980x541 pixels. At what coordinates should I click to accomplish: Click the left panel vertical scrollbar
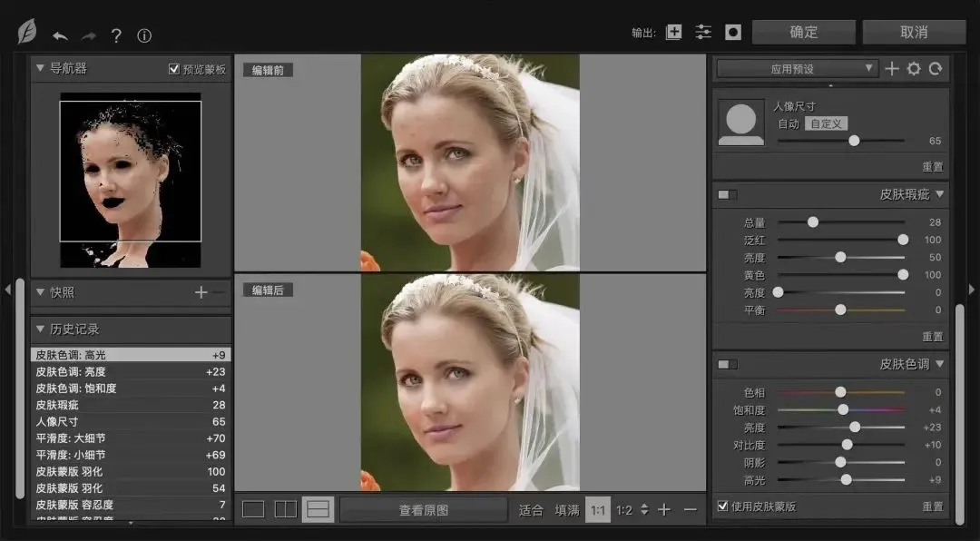point(21,388)
